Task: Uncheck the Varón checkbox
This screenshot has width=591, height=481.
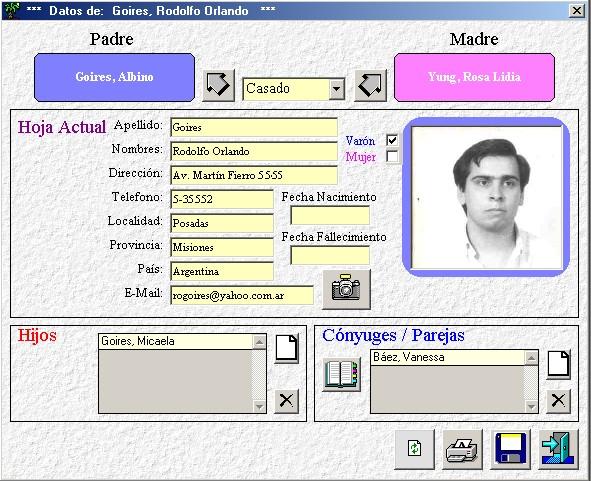Action: (392, 141)
